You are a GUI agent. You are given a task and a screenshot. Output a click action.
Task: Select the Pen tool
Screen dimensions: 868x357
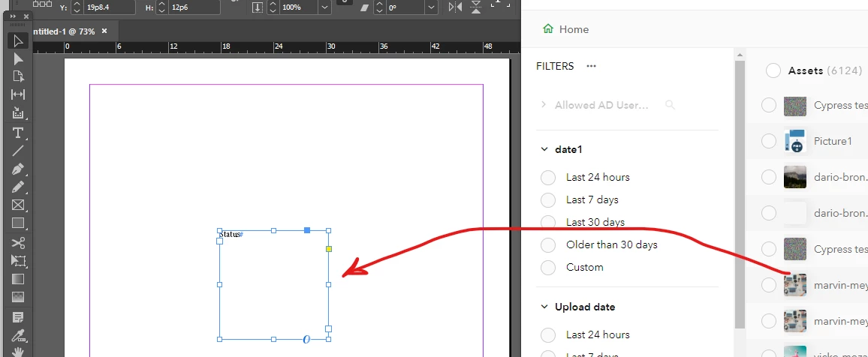pyautogui.click(x=18, y=169)
